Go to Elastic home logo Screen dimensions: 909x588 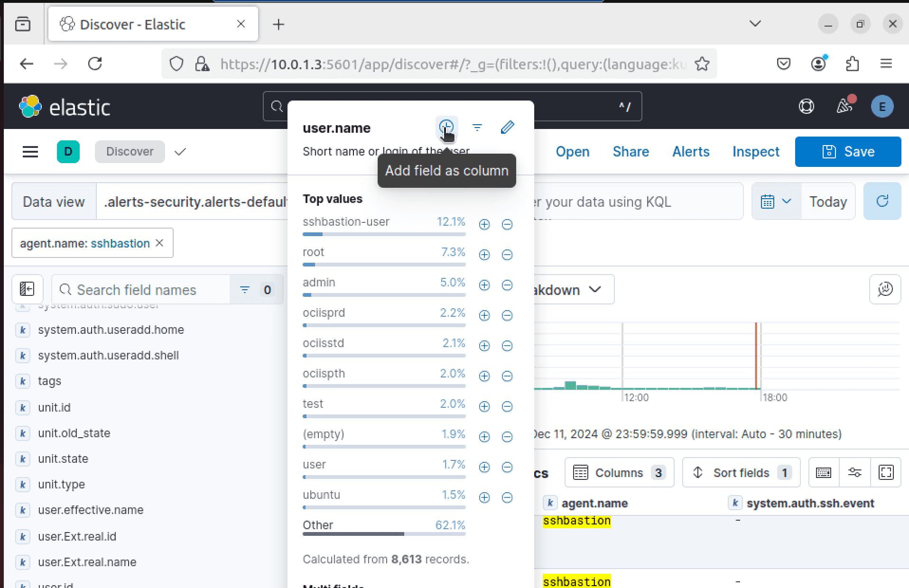[65, 107]
